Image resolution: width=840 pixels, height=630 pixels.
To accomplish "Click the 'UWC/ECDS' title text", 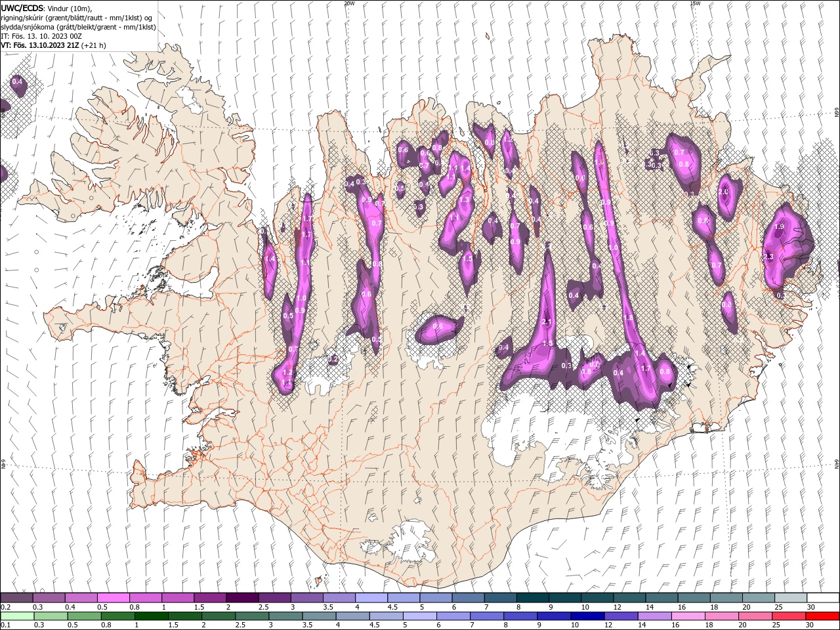I will pyautogui.click(x=22, y=8).
